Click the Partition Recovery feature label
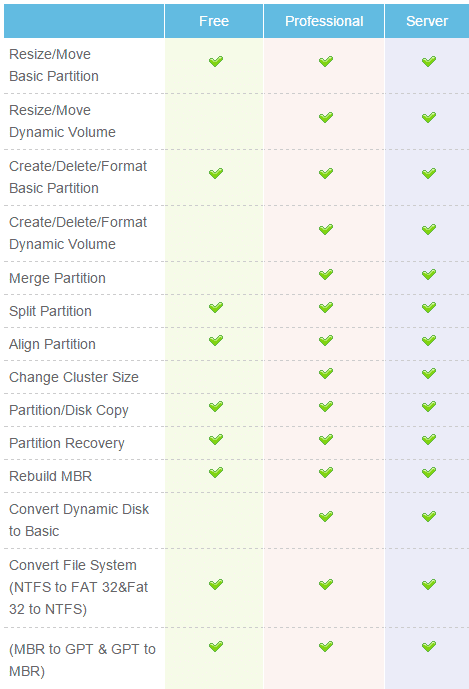The image size is (469, 689). click(67, 443)
